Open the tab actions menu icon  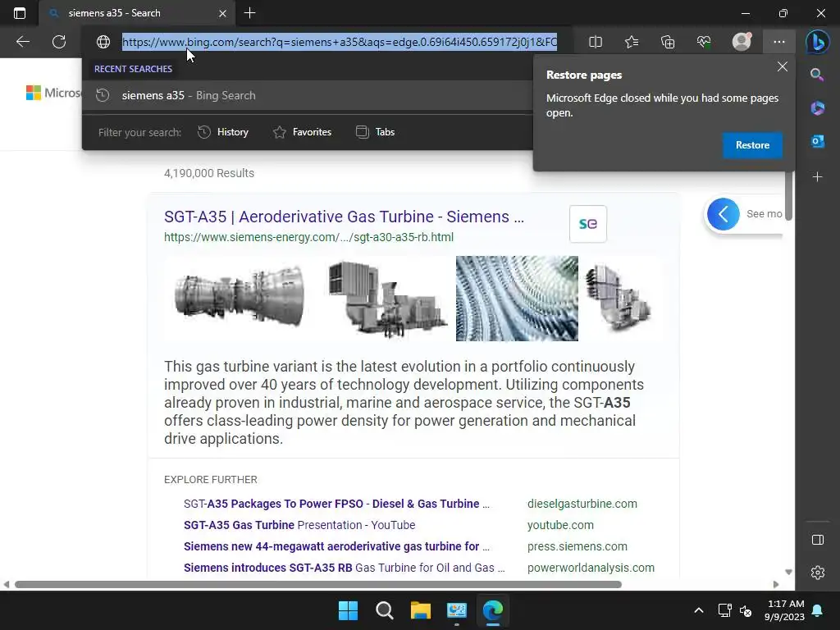coord(20,13)
